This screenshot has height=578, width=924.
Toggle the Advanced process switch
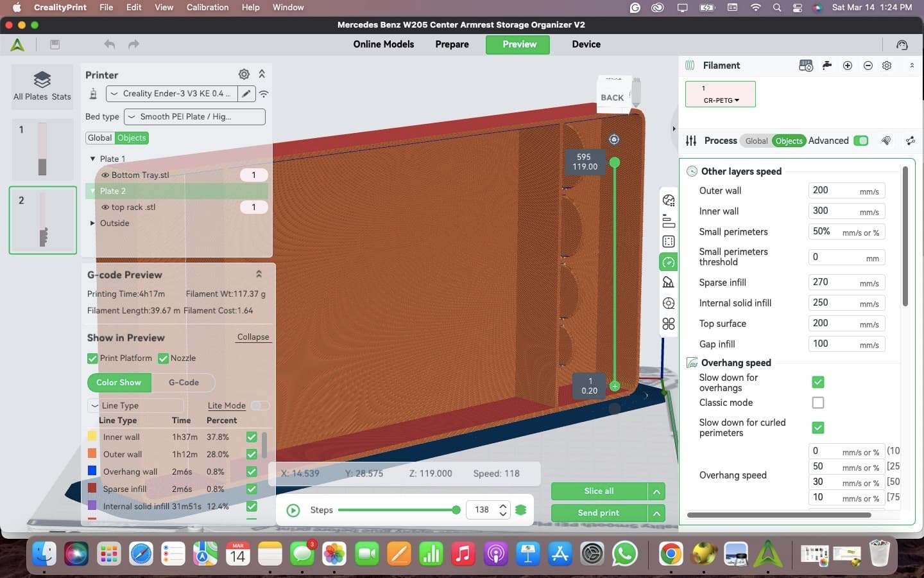click(861, 141)
